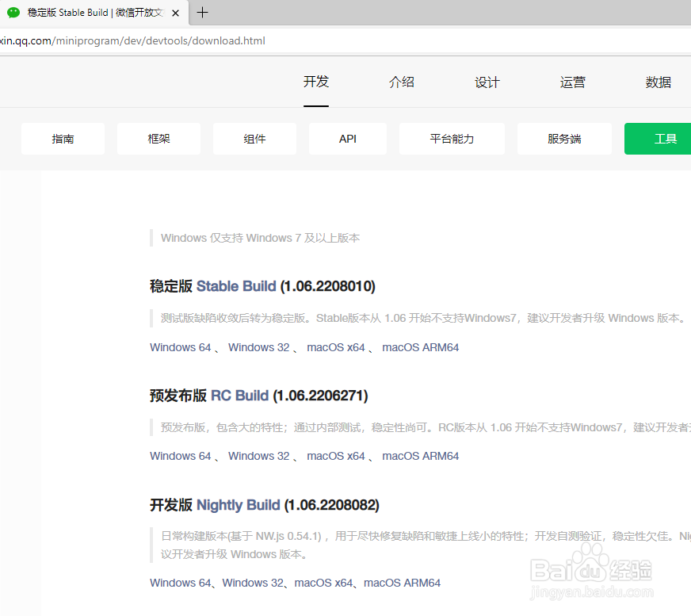Download Stable Build for Windows 64

(180, 347)
